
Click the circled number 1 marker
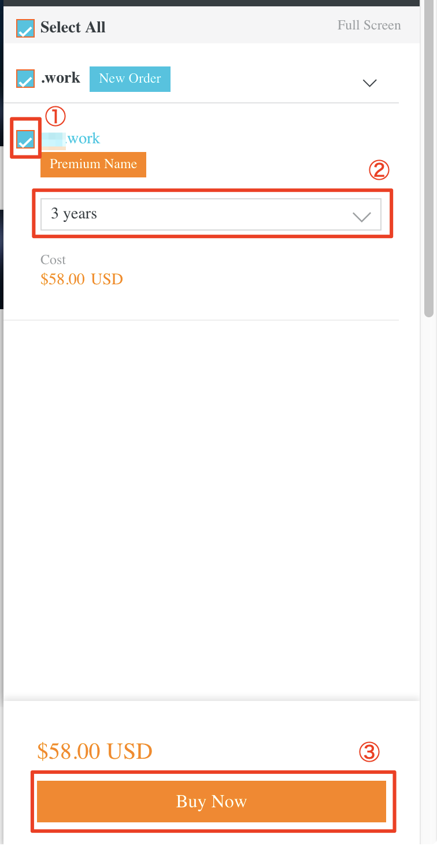[x=55, y=117]
